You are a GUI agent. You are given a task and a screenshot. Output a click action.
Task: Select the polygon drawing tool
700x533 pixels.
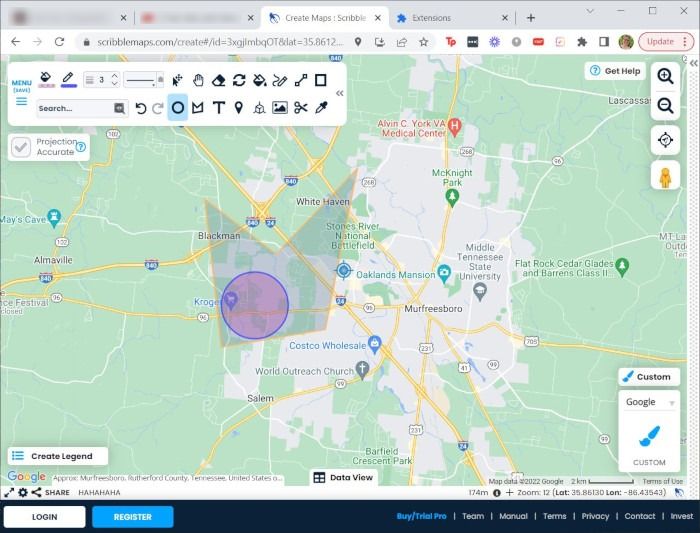pos(198,108)
